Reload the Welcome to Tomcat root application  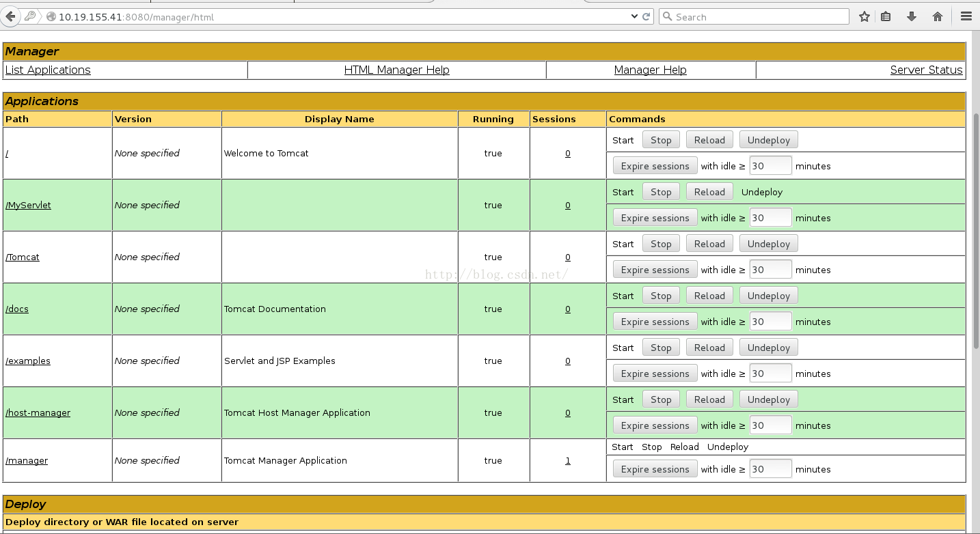coord(709,140)
